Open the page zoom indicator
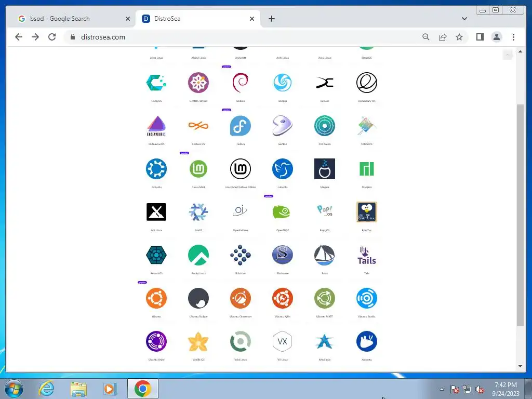 (426, 37)
